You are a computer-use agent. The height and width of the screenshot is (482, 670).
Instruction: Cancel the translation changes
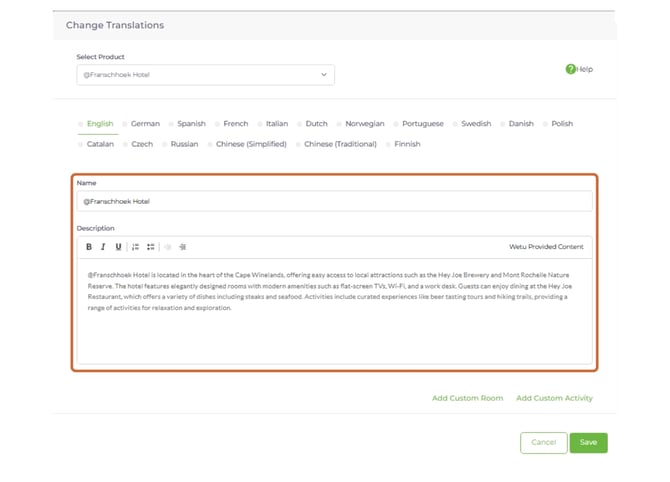tap(544, 442)
